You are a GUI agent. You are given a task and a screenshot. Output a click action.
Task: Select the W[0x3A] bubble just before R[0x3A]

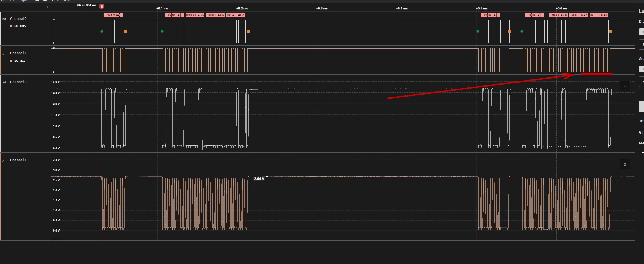[x=490, y=15]
